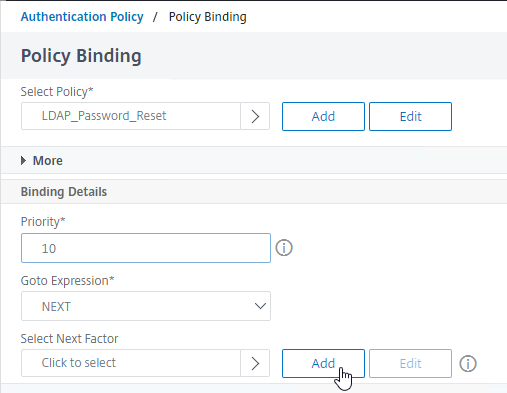This screenshot has width=507, height=393.
Task: Open the next factor picker arrow beside Click to select
Action: click(255, 363)
